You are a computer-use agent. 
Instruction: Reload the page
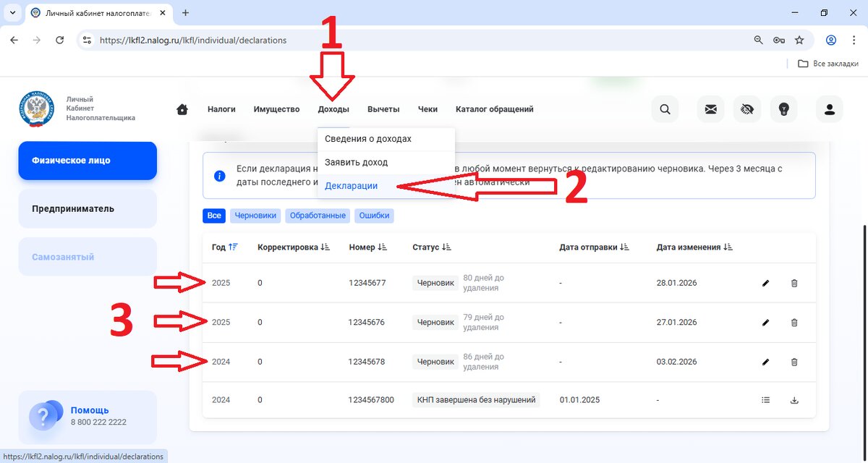[60, 41]
